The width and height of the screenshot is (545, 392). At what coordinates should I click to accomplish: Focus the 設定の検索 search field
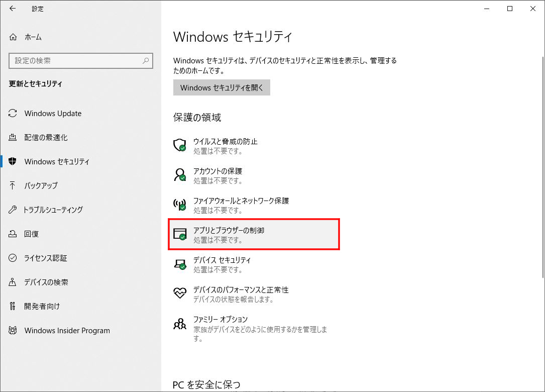coord(81,60)
